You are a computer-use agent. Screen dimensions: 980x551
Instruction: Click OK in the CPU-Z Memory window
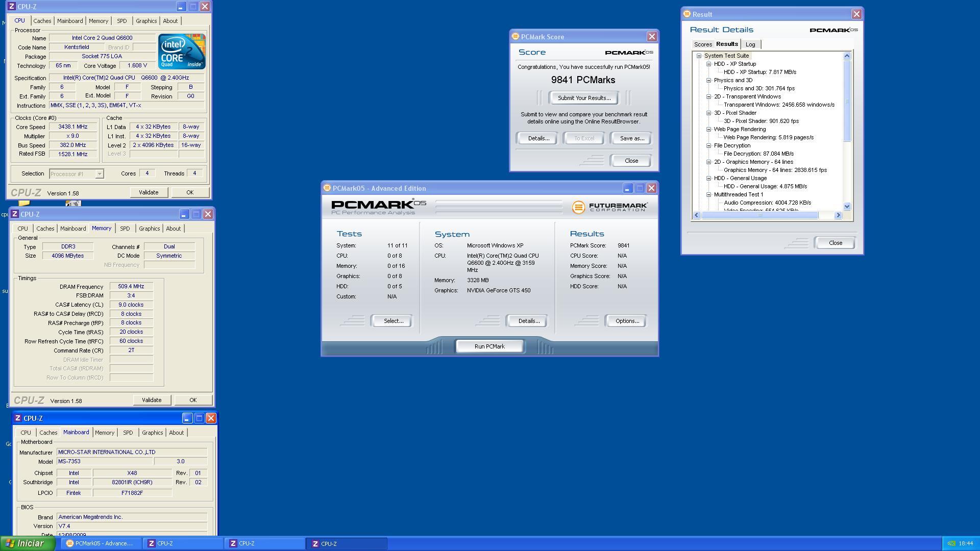click(193, 400)
